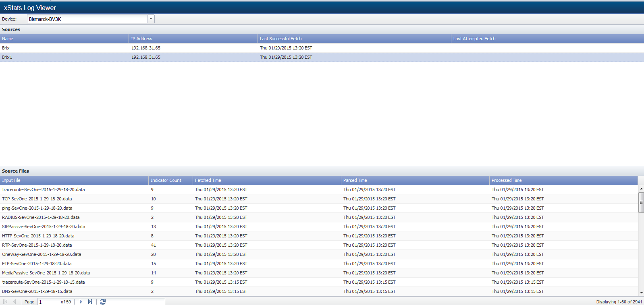The width and height of the screenshot is (644, 305).
Task: Select HTTP-SevOne-2015-1-29-18-20.data file
Action: pyautogui.click(x=319, y=236)
